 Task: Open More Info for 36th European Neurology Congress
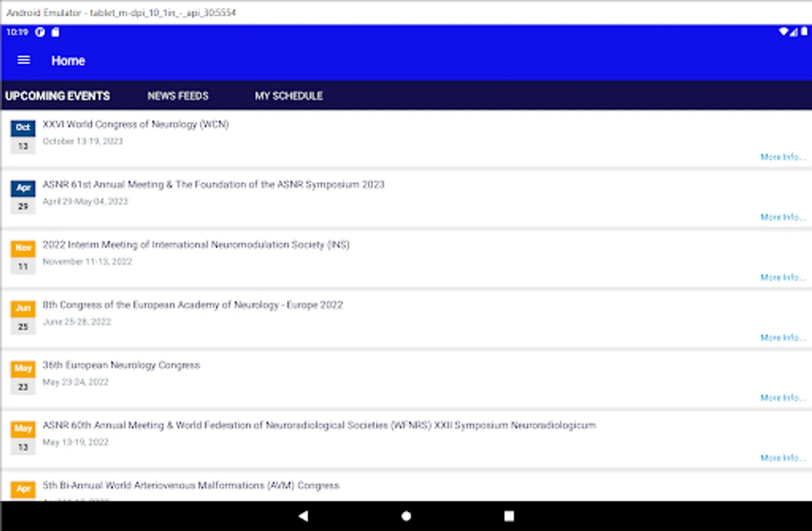pos(782,398)
